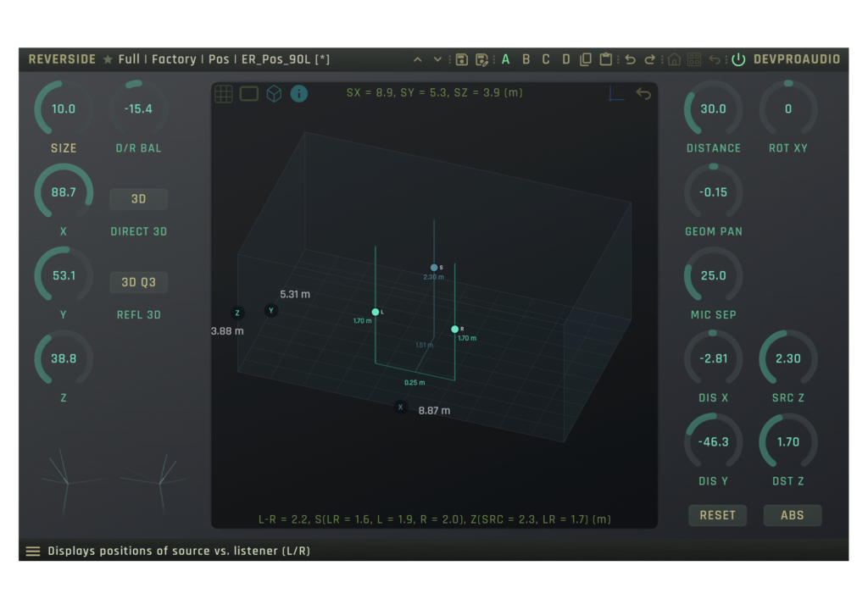Click the 'L-R = 2.2' distance readout

tap(435, 519)
